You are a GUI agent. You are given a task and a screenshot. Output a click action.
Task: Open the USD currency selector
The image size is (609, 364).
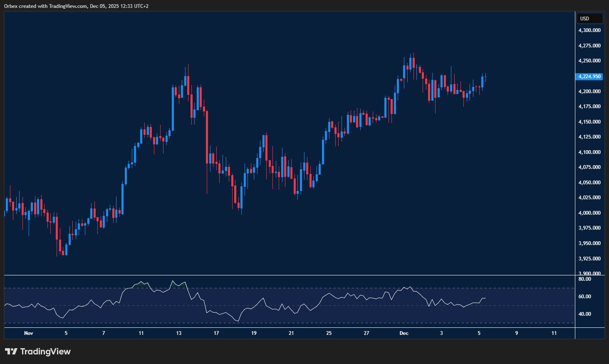click(x=589, y=18)
